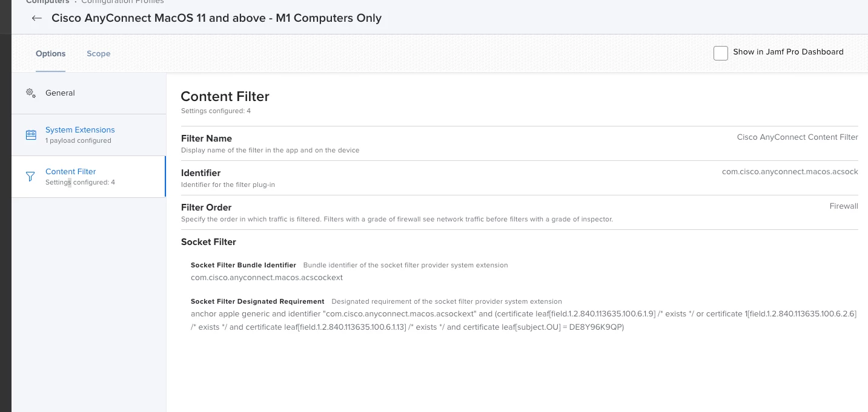Click the profile title Cisco AnyConnect MacOS 11

coord(216,18)
